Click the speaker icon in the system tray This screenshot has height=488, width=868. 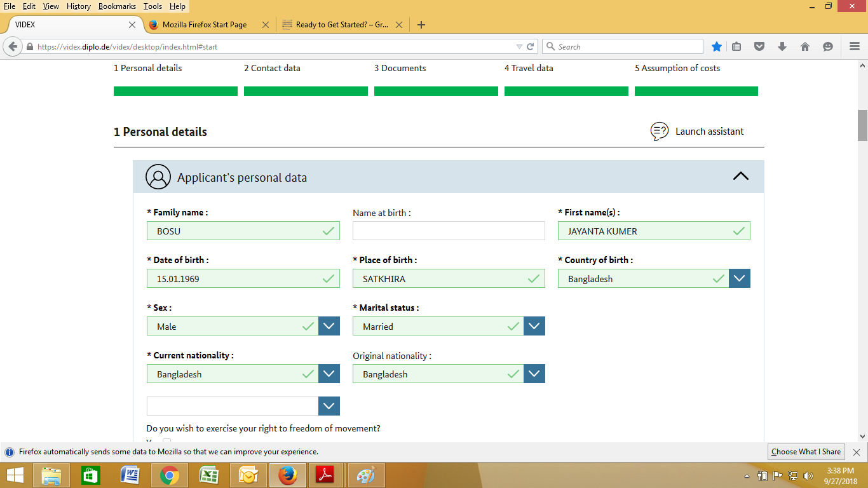pyautogui.click(x=808, y=475)
